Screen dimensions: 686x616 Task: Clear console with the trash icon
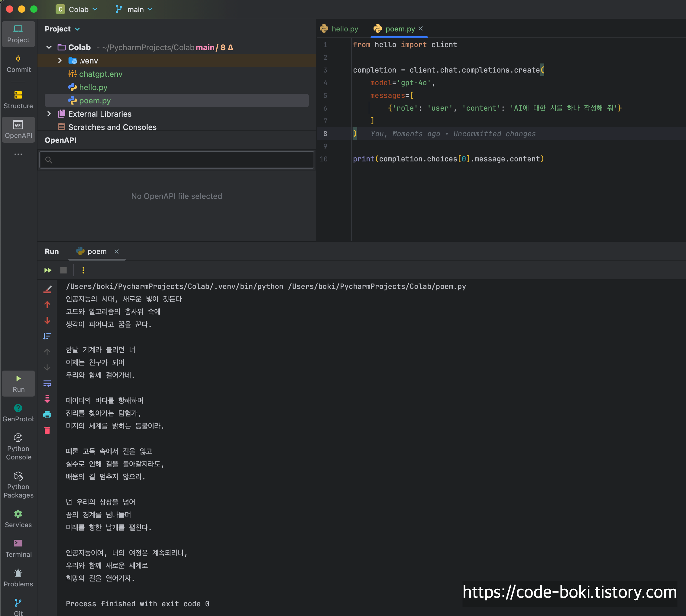47,430
